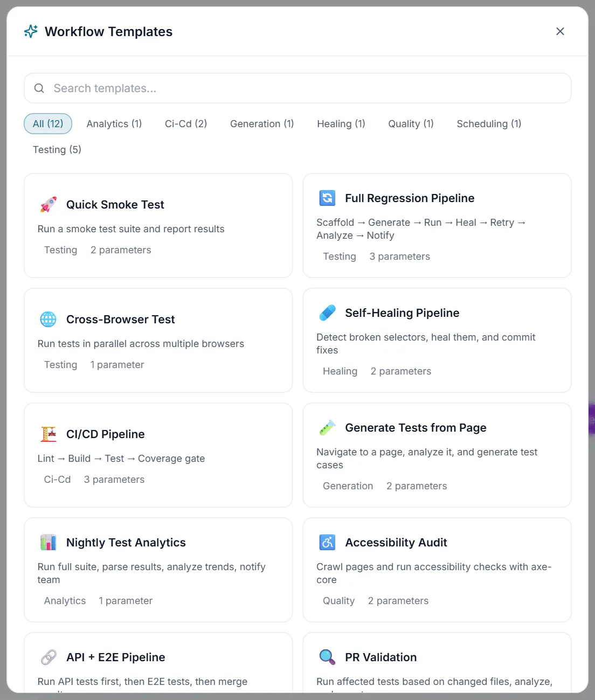The image size is (595, 700).
Task: Click the sparkle icon beside Workflow Templates
Action: 31,31
